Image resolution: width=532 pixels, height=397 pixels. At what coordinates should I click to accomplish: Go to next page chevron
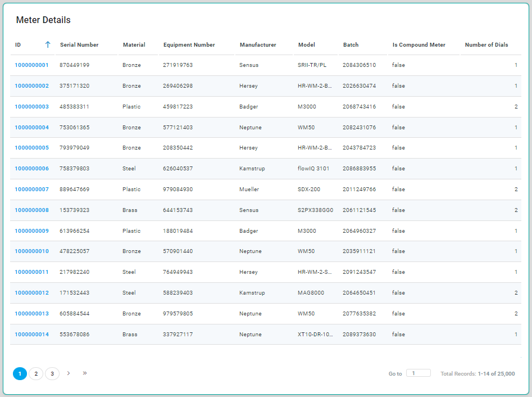69,373
